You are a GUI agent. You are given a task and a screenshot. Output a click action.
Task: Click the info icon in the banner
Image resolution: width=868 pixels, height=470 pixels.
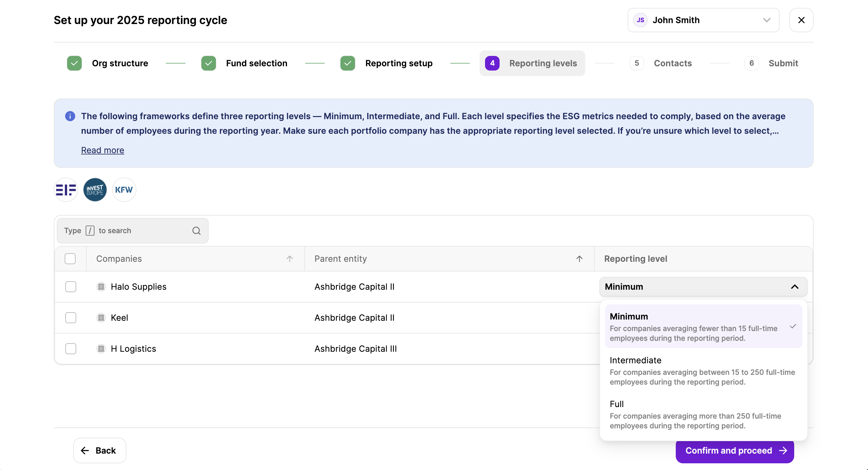point(70,116)
